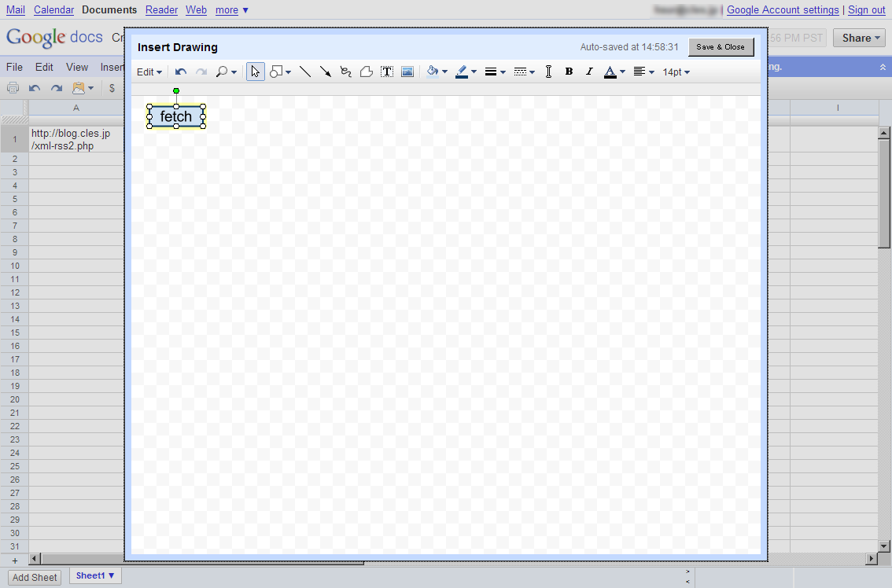892x588 pixels.
Task: Select the Scribble drawing tool
Action: pos(345,72)
